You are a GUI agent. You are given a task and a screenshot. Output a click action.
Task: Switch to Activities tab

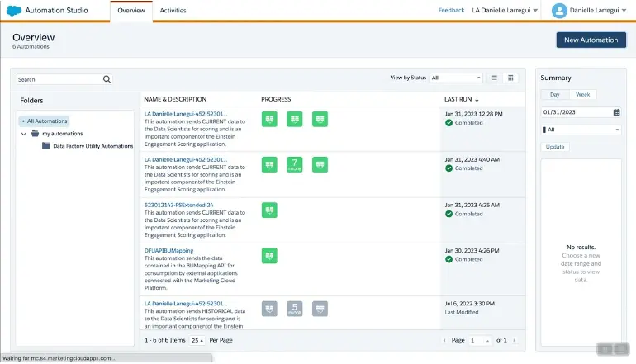click(173, 11)
